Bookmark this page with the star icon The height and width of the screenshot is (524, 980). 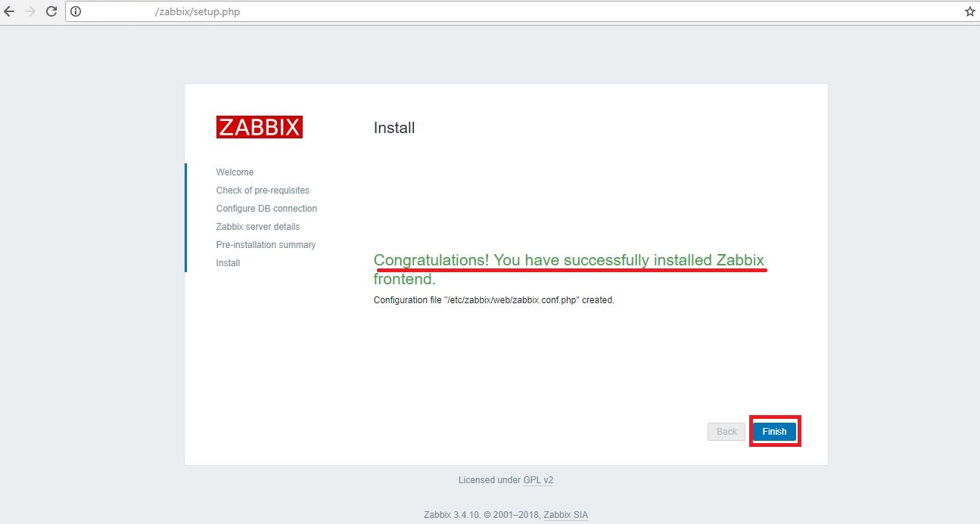[969, 11]
